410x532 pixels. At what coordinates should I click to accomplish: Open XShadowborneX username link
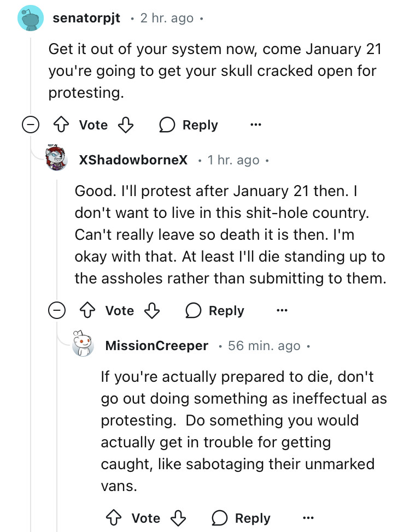coord(133,160)
